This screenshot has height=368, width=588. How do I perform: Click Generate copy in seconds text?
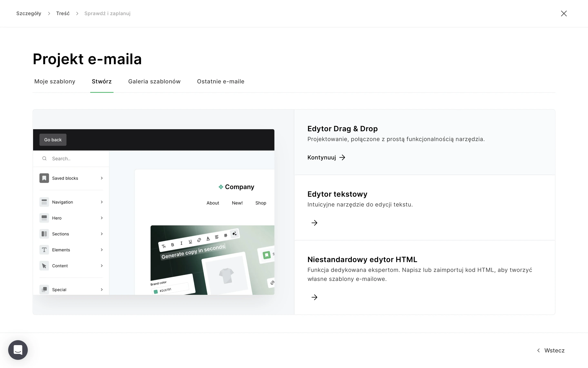193,252
